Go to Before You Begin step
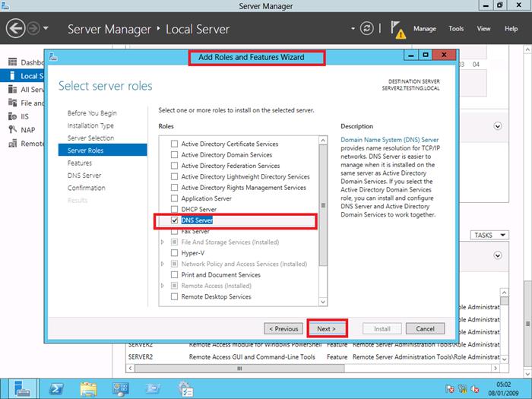The width and height of the screenshot is (532, 399). point(92,113)
